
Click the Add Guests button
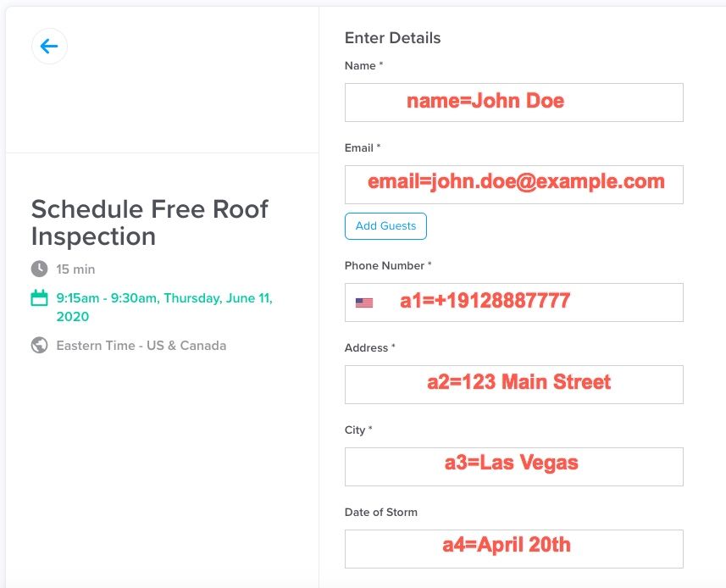pos(385,226)
